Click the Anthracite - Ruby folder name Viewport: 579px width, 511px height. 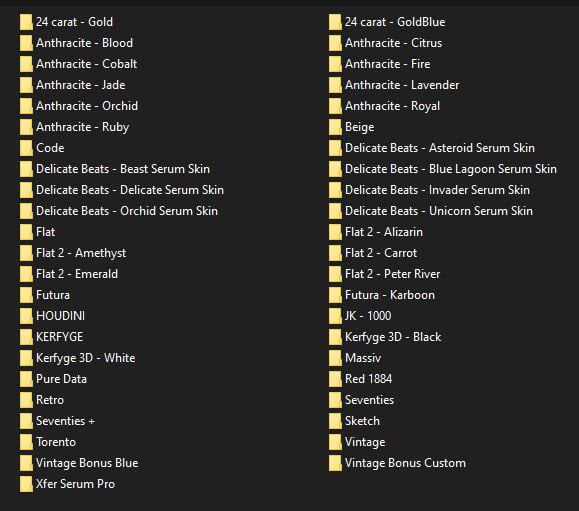pyautogui.click(x=82, y=127)
